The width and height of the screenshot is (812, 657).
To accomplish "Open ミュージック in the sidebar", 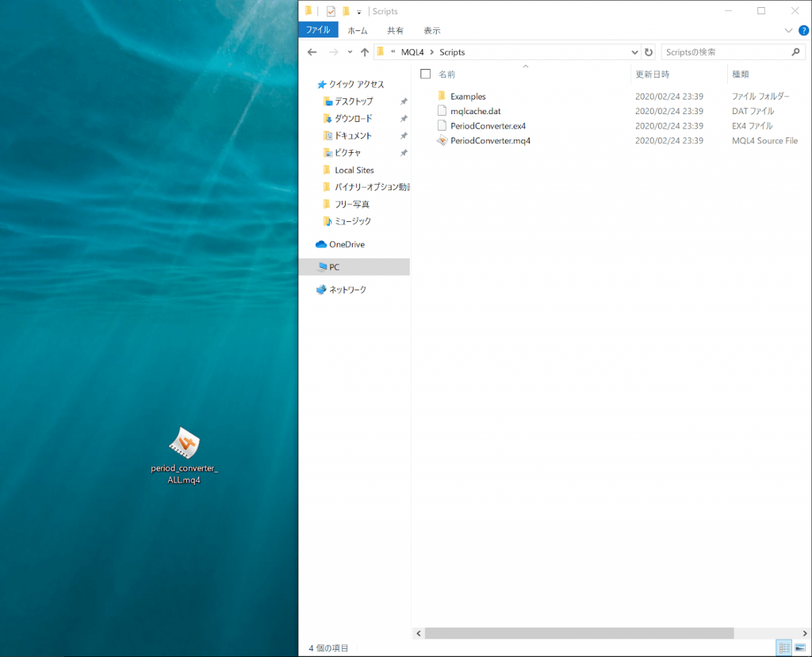I will click(x=353, y=221).
